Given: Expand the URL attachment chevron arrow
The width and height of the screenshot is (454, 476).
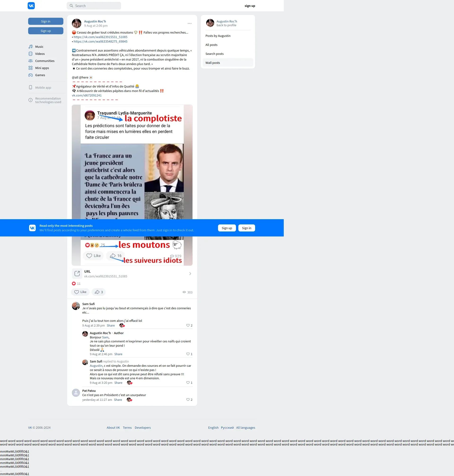Looking at the screenshot, I should 190,274.
